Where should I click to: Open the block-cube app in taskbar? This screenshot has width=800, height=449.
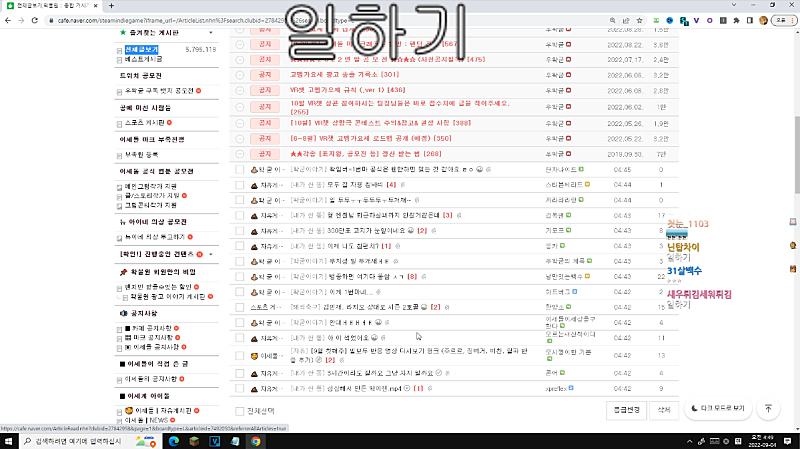(194, 441)
